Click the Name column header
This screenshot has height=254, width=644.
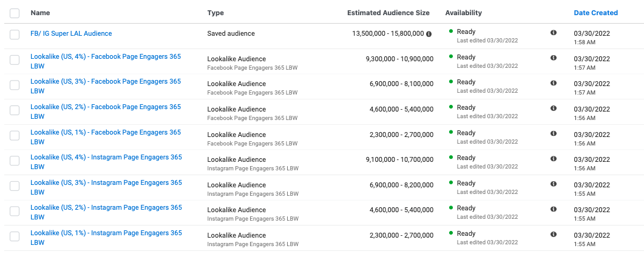tap(40, 13)
